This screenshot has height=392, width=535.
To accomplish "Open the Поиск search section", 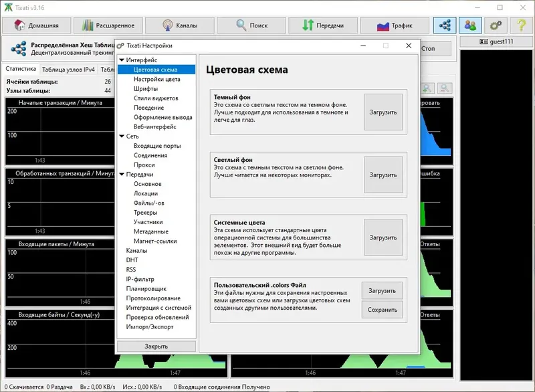I will (x=251, y=25).
